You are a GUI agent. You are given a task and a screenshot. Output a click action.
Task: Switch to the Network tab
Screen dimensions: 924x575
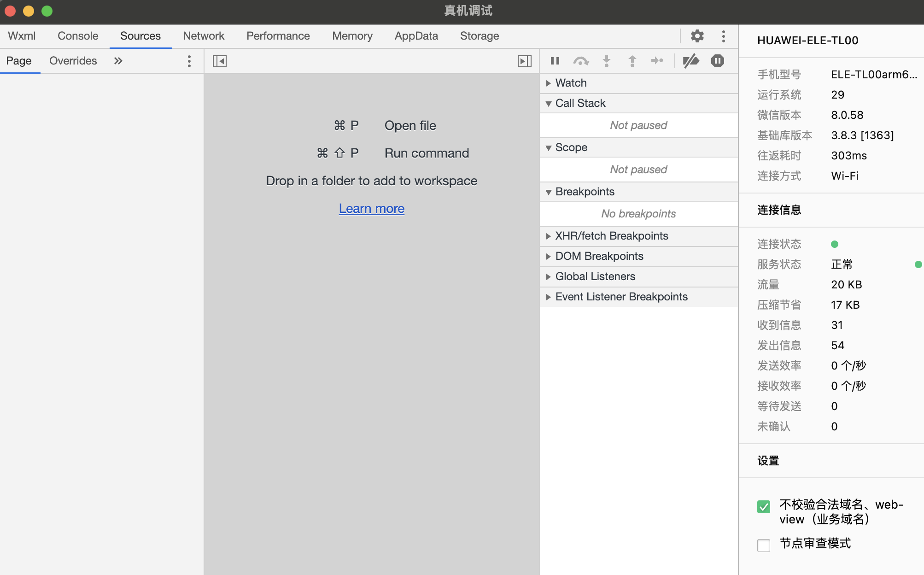204,36
